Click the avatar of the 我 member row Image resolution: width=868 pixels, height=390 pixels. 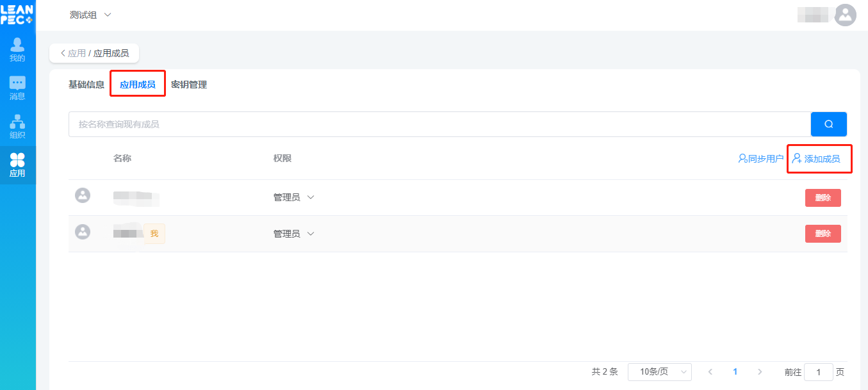83,232
